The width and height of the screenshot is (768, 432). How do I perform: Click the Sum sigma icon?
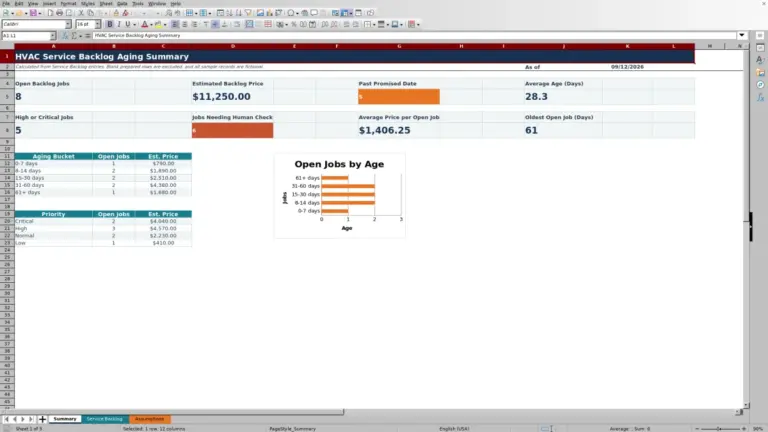pos(74,36)
